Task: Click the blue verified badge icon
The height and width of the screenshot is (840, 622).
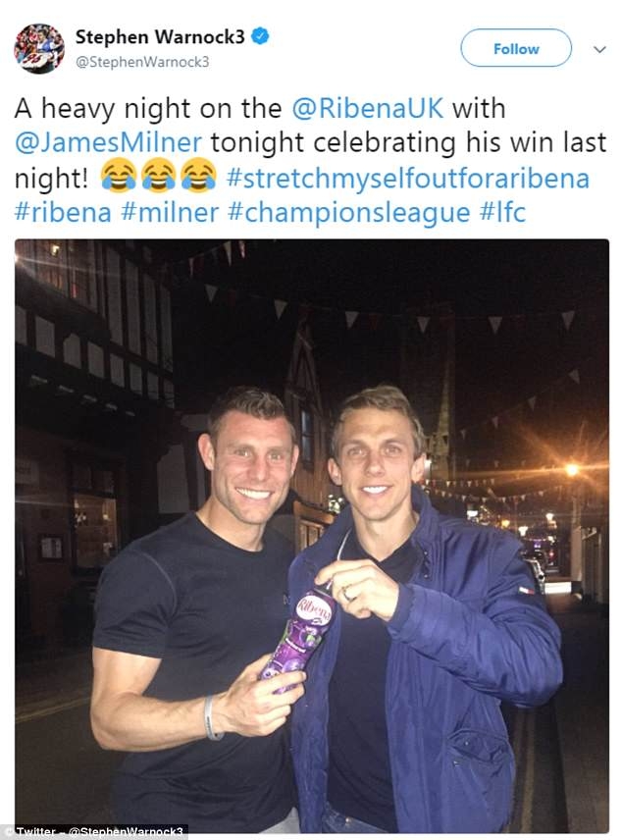Action: 260,36
